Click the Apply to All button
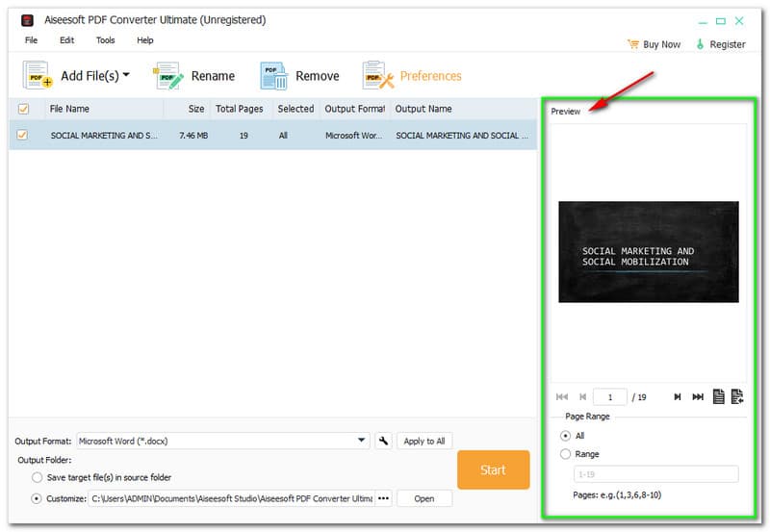The image size is (770, 532). tap(423, 441)
